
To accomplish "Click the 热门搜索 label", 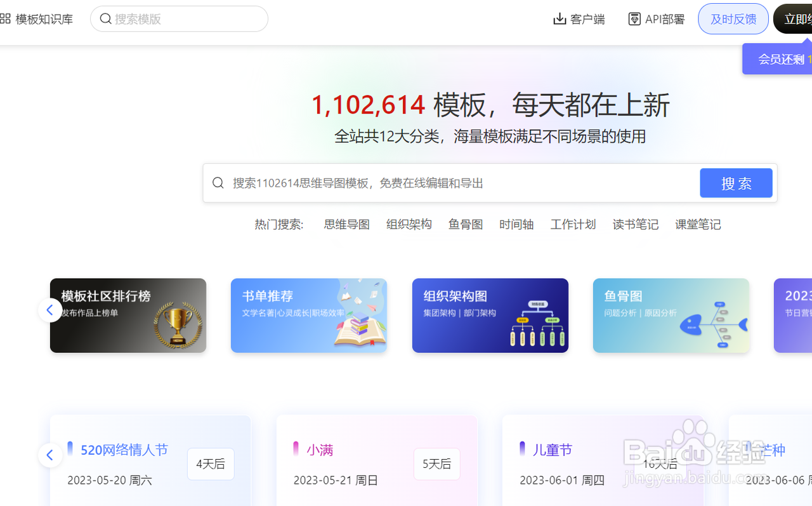I will pos(279,224).
